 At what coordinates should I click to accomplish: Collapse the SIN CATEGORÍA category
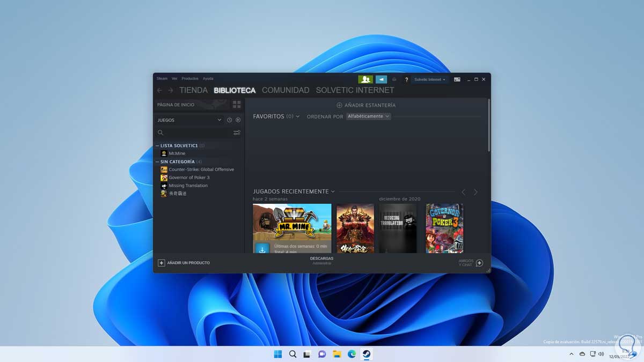point(157,161)
